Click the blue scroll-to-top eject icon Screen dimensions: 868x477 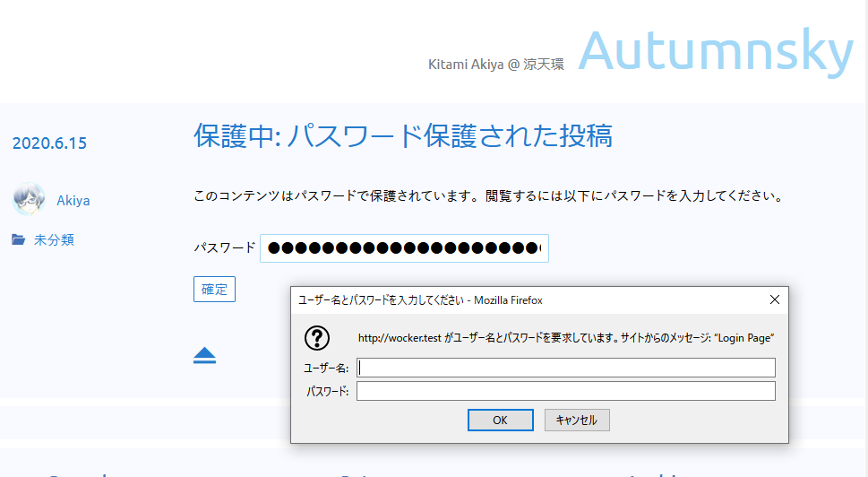click(x=205, y=356)
